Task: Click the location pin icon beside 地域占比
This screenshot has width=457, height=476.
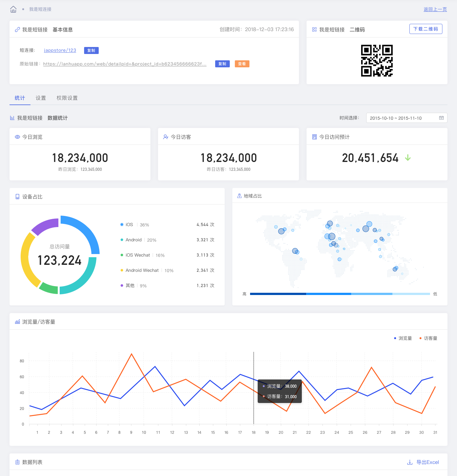Action: (x=240, y=196)
